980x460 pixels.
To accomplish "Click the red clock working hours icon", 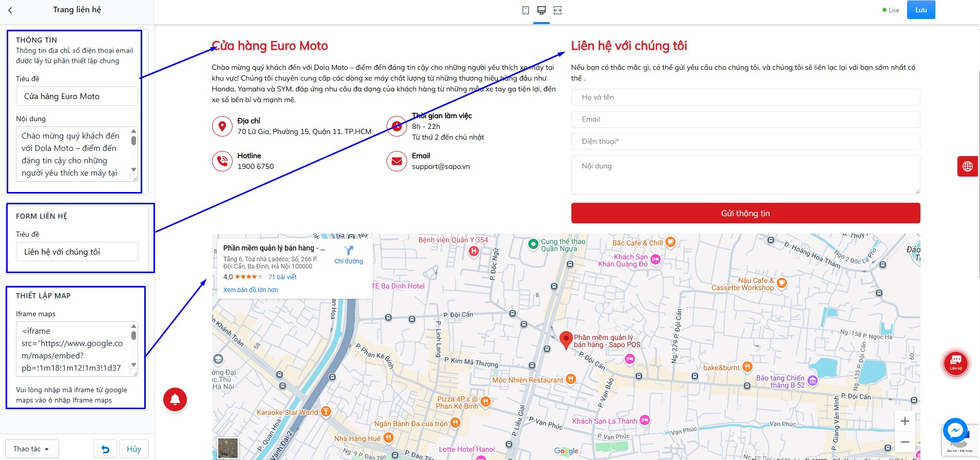I will coord(397,126).
